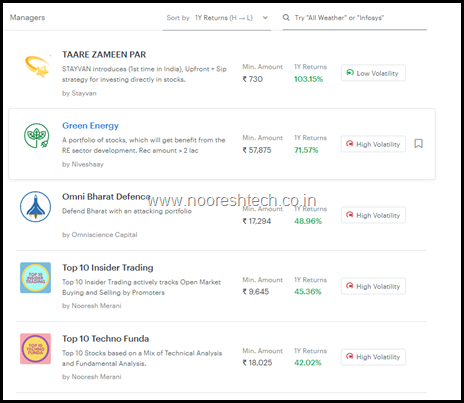Click volatility gauge icon in Techno Funda row
Image resolution: width=464 pixels, height=403 pixels.
pyautogui.click(x=349, y=356)
